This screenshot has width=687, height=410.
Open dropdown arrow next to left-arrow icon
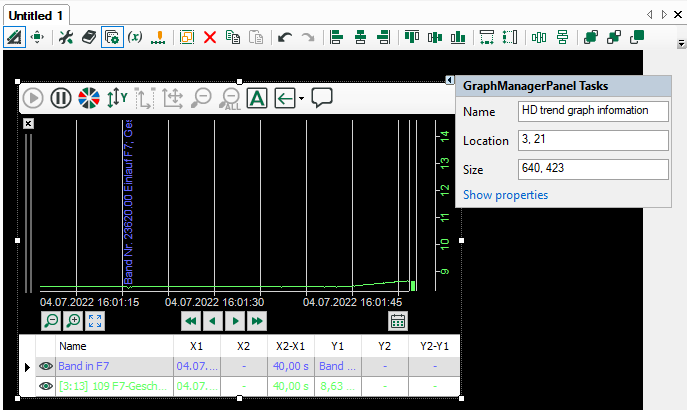301,99
